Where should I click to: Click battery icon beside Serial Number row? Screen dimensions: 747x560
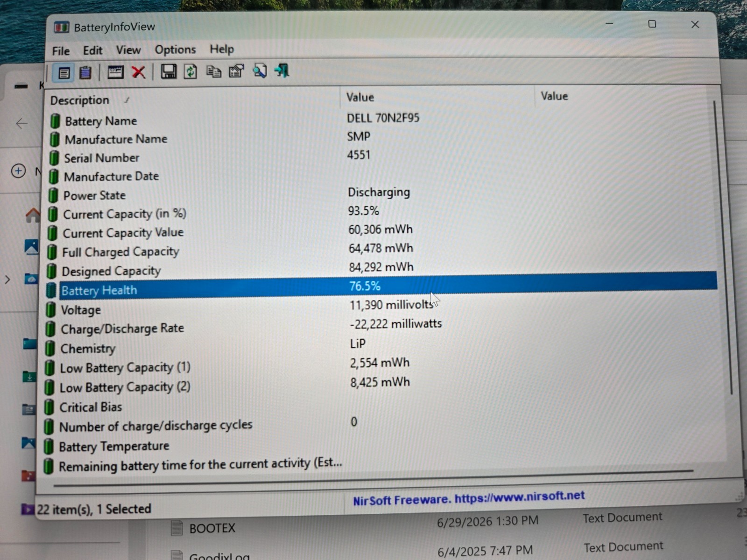(x=54, y=158)
